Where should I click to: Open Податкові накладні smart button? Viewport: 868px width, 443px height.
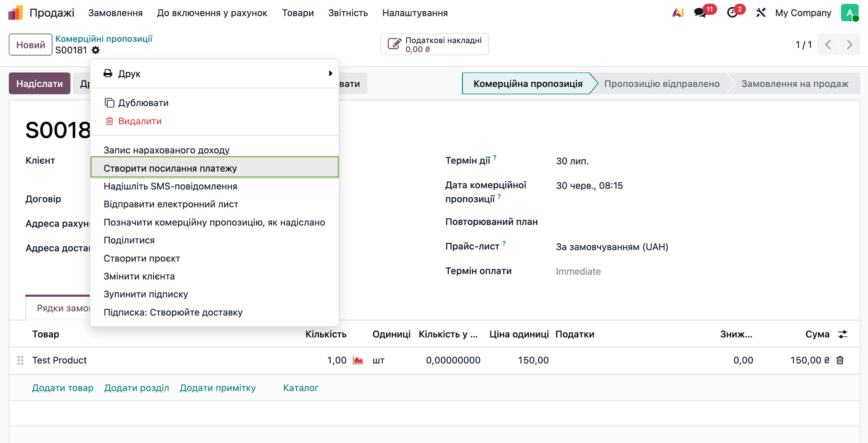click(x=434, y=44)
